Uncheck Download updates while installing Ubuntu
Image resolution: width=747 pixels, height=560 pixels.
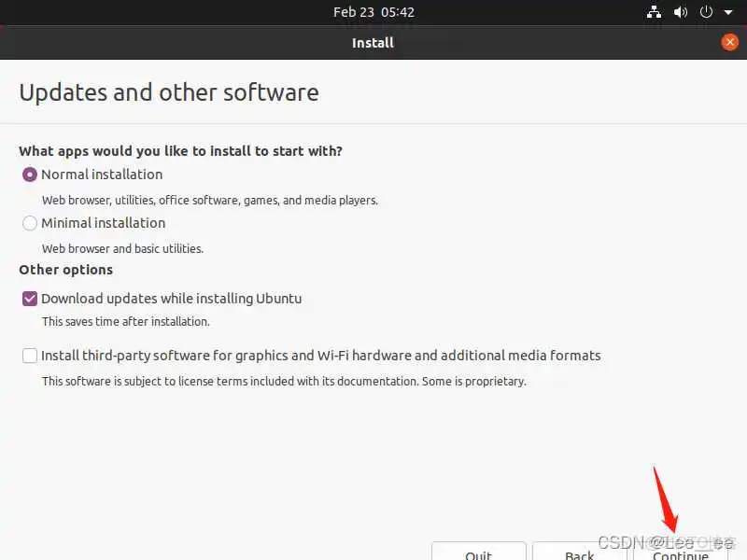(x=29, y=298)
